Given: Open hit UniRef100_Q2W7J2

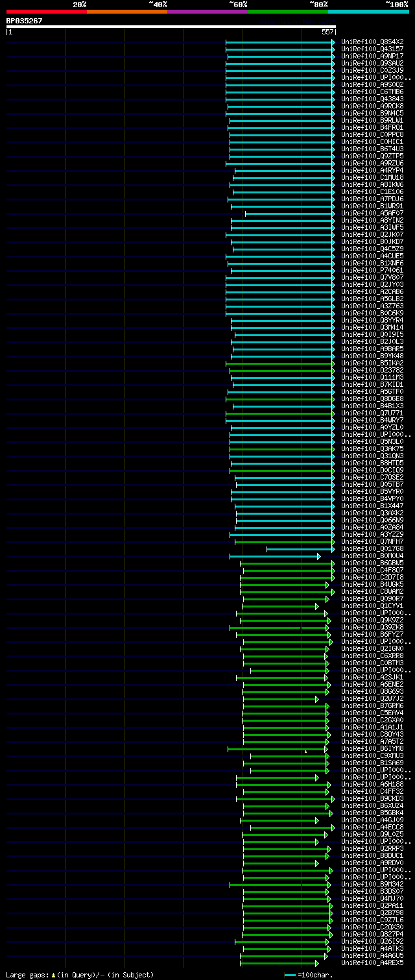Looking at the screenshot, I should 372,698.
